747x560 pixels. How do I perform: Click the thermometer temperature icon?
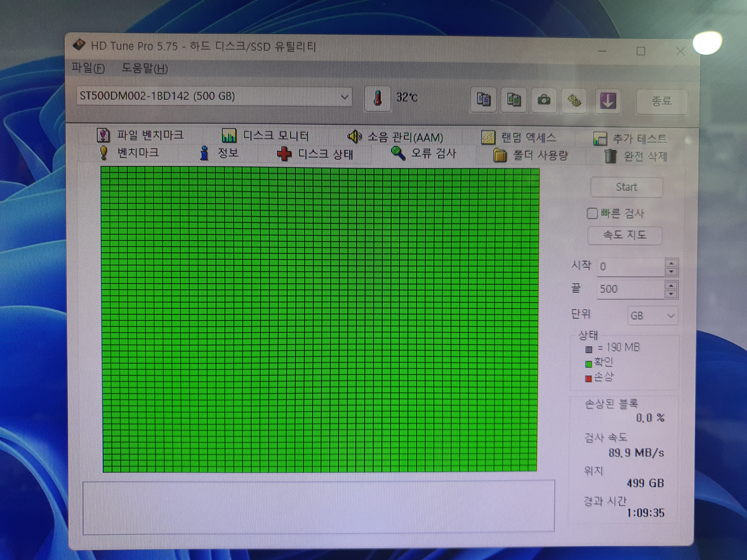point(378,99)
